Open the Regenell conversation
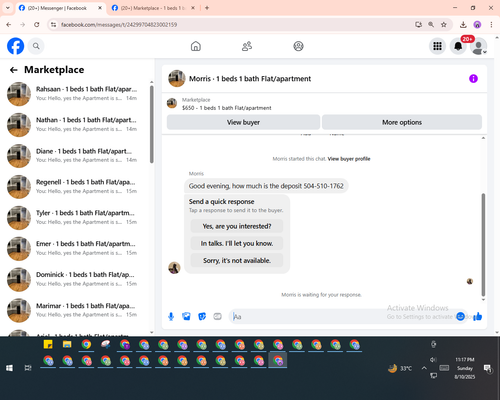500x400 pixels. [77, 187]
